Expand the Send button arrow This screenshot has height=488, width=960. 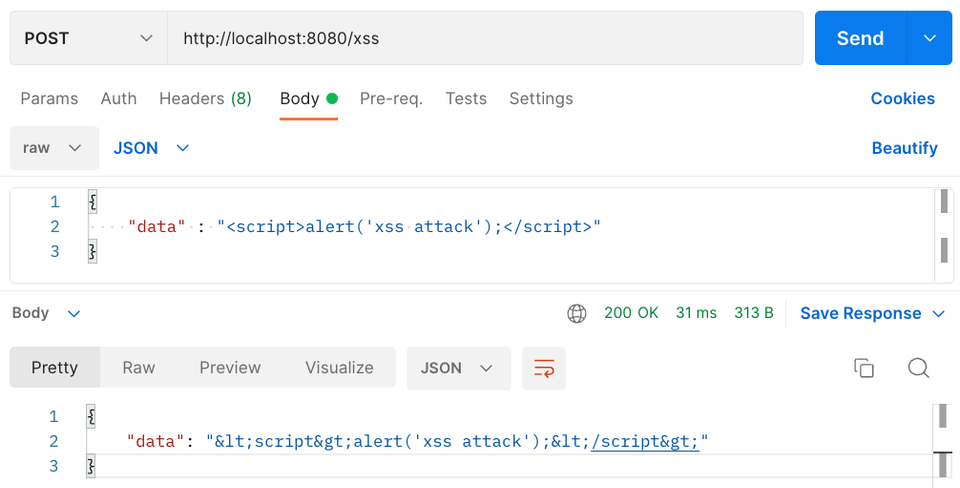(x=929, y=38)
